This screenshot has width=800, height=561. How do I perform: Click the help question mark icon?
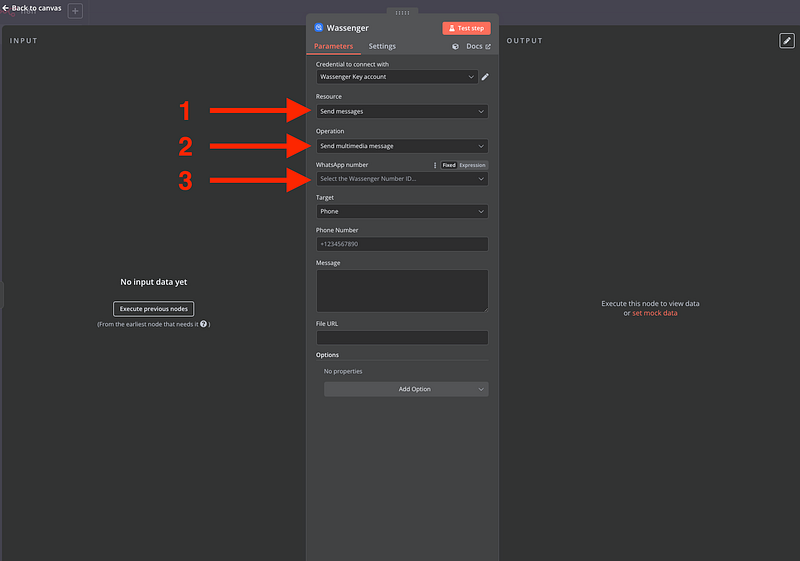[x=204, y=324]
